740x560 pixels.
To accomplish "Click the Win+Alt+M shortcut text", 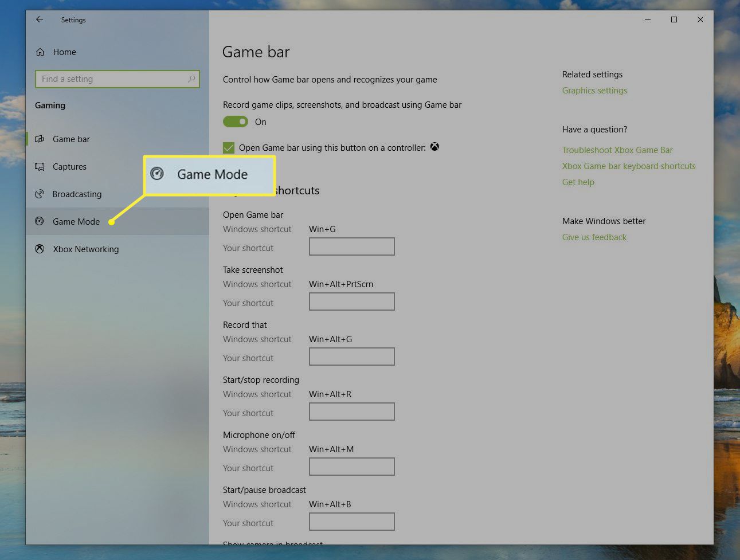I will 331,449.
